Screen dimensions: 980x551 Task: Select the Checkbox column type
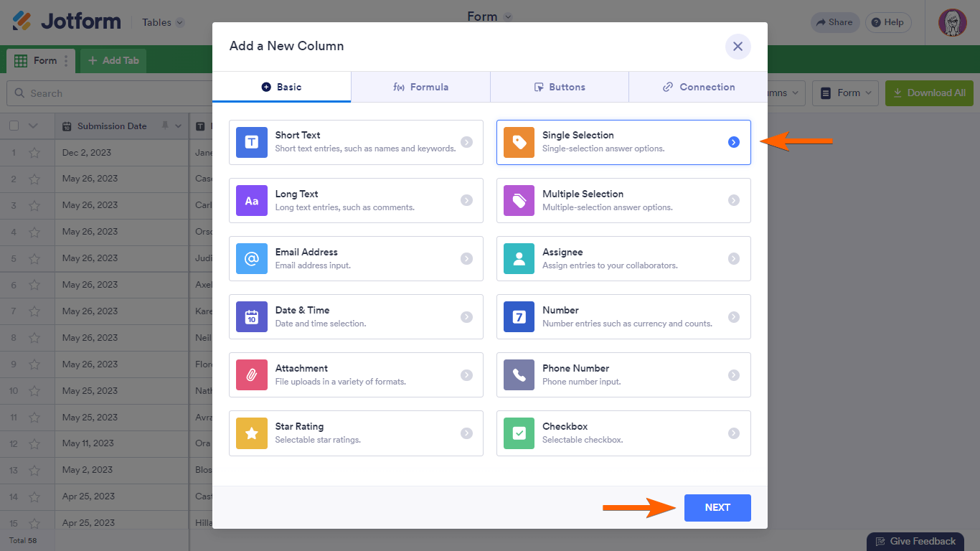pos(623,433)
